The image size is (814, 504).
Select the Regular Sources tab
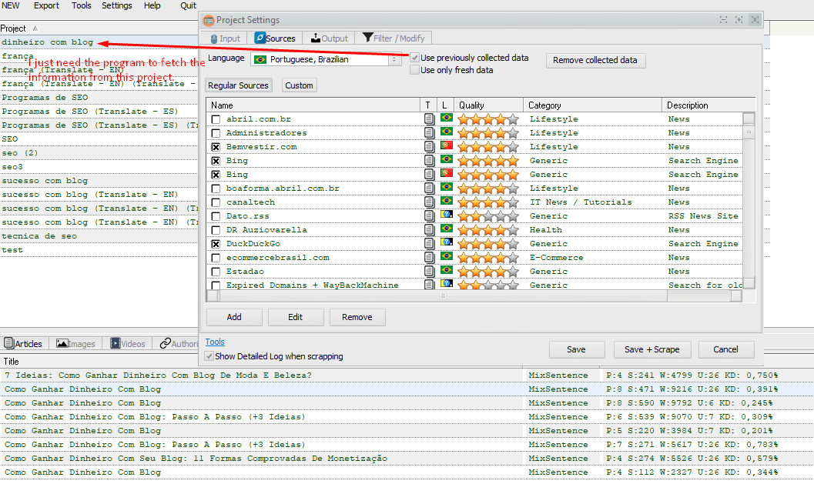[x=238, y=85]
